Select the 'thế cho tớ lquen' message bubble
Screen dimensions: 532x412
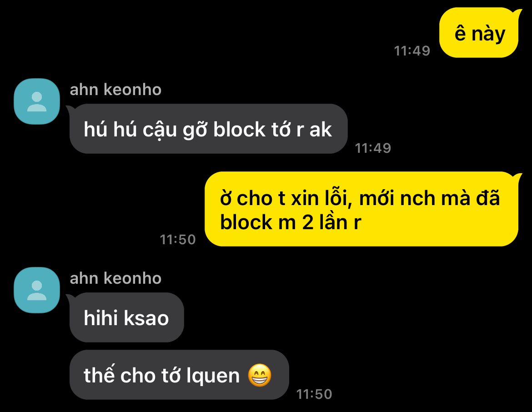point(178,375)
